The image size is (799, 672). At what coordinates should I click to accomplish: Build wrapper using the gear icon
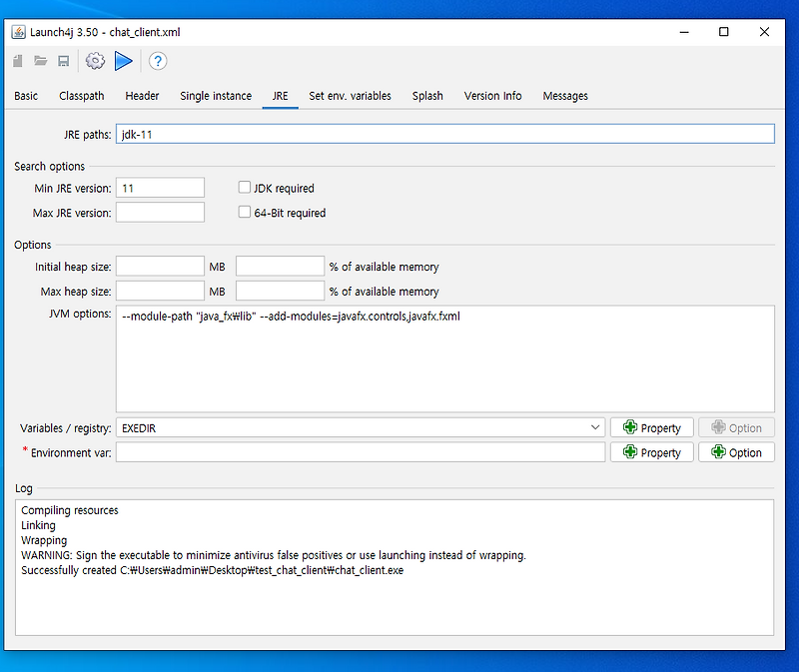95,61
